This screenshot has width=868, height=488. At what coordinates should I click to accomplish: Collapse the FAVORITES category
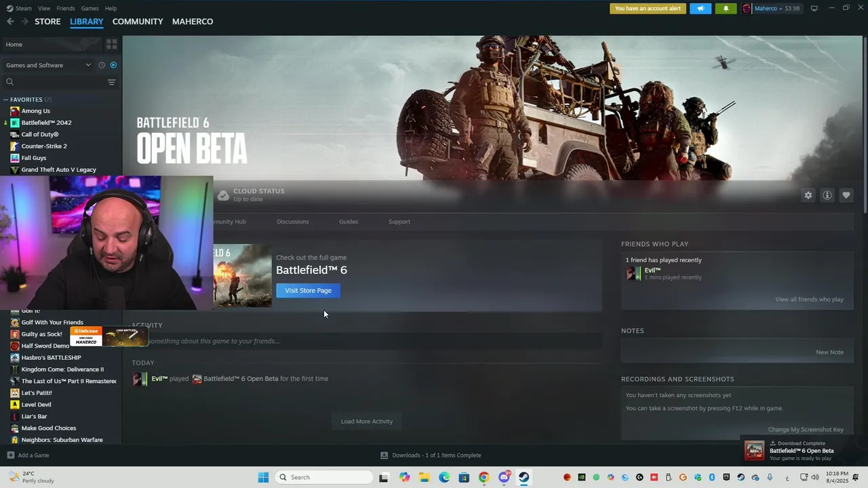point(6,100)
